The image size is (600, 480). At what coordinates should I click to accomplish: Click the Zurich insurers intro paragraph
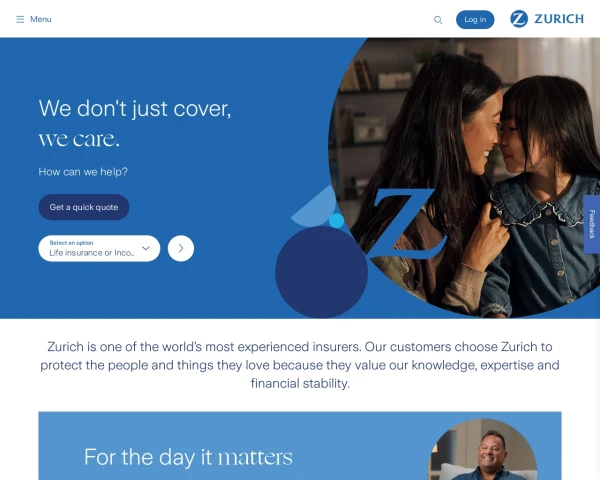click(x=300, y=365)
